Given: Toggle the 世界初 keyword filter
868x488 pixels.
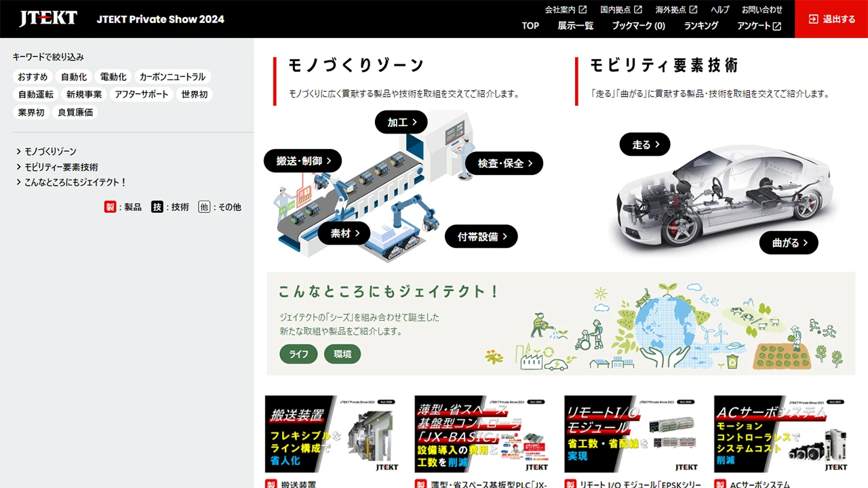Looking at the screenshot, I should click(194, 94).
